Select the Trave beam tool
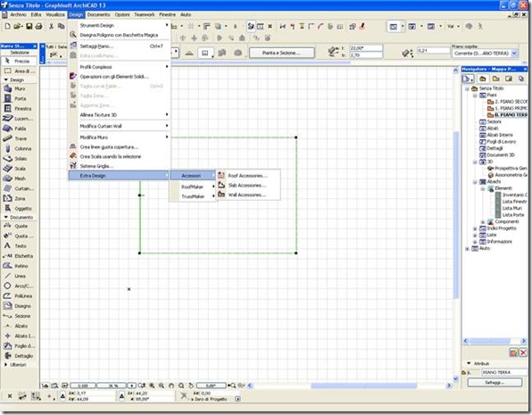 pyautogui.click(x=19, y=138)
